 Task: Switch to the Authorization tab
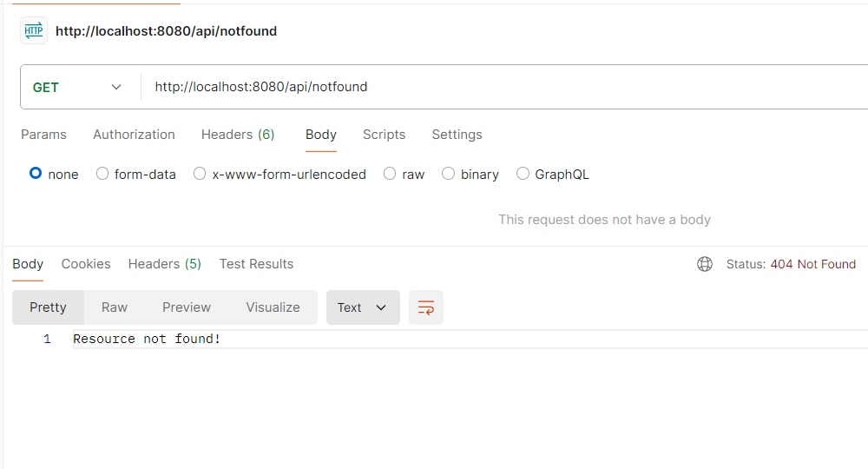coord(134,135)
